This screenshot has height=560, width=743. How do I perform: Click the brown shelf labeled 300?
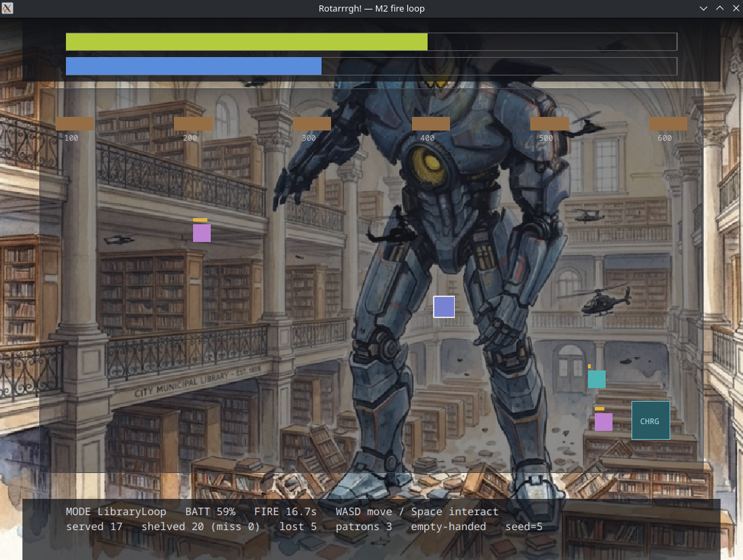[x=312, y=124]
